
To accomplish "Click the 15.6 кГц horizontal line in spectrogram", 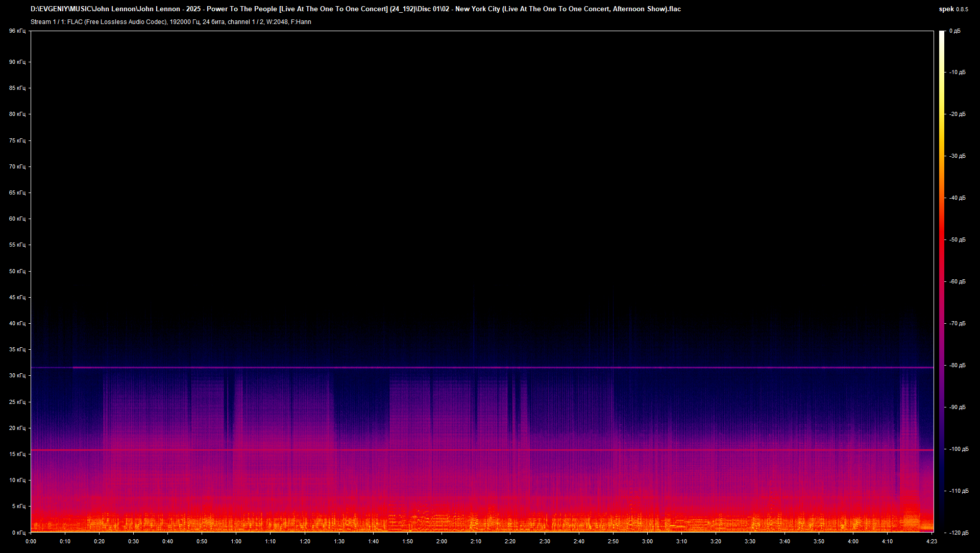I will pyautogui.click(x=459, y=450).
